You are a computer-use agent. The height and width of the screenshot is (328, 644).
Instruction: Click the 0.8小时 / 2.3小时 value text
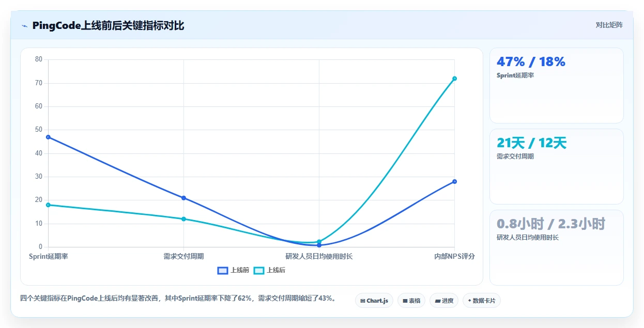[x=551, y=224]
